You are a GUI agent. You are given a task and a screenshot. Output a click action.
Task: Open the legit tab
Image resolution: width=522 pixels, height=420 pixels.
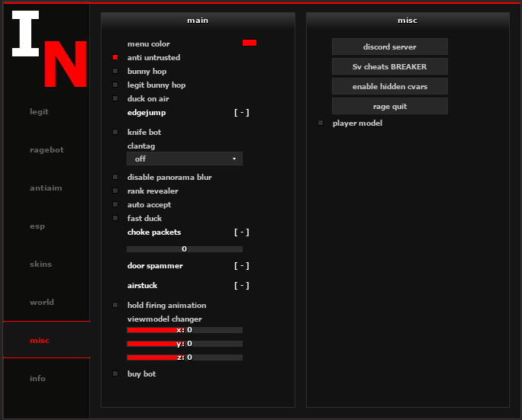[39, 112]
